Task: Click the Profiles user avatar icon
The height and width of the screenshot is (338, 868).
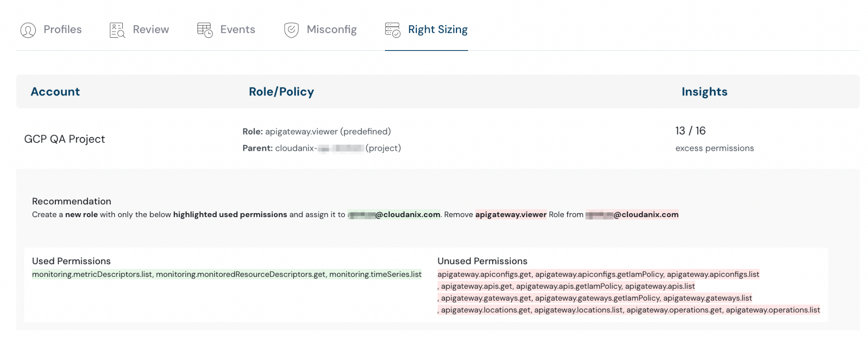Action: pyautogui.click(x=28, y=30)
